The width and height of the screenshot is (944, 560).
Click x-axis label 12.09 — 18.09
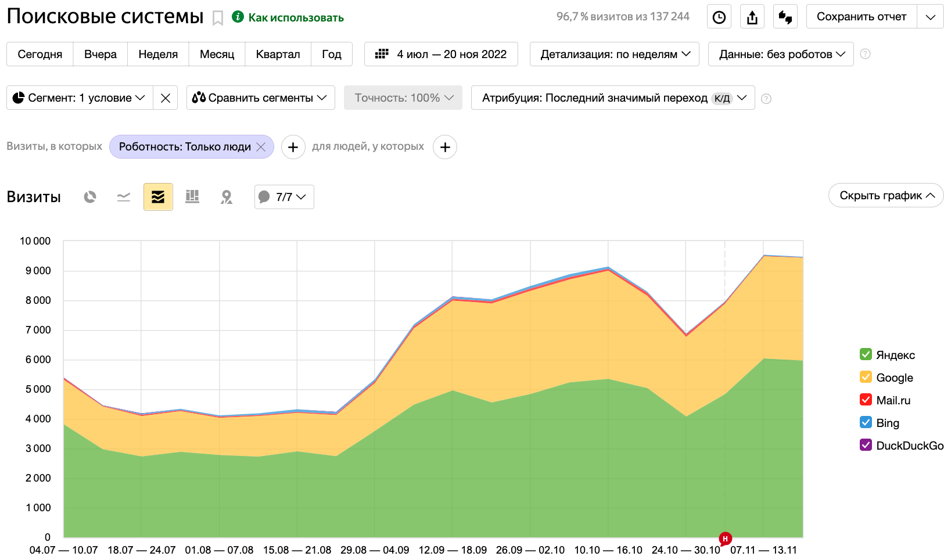[x=453, y=550]
